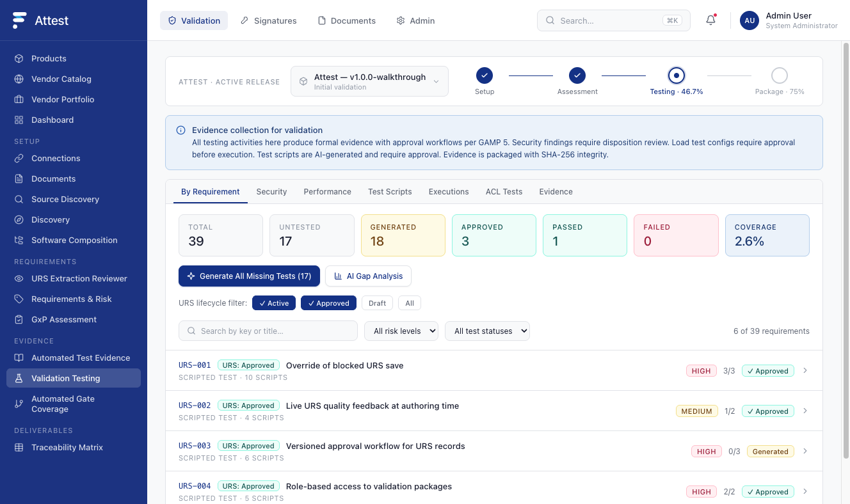Click Generate All Missing Tests (17)
Image resolution: width=850 pixels, height=504 pixels.
[249, 276]
